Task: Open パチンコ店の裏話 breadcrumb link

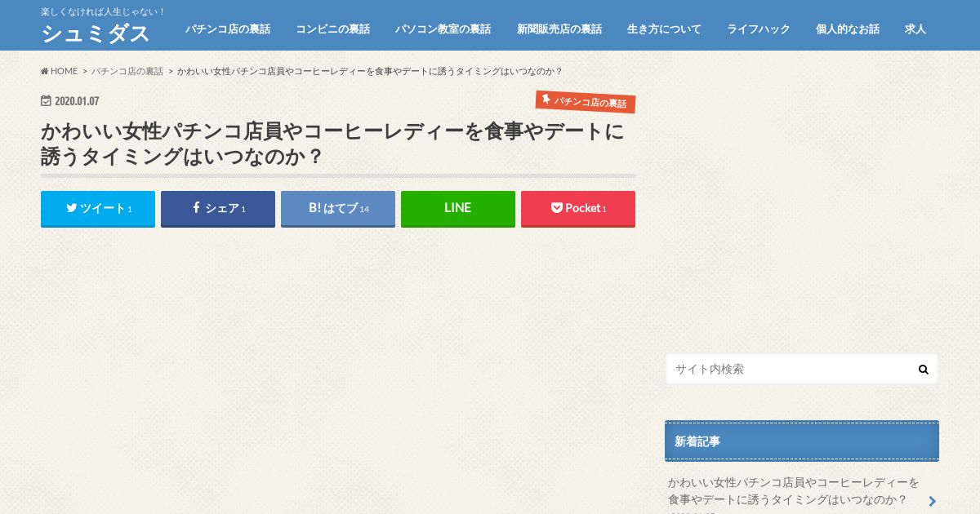Action: (127, 71)
